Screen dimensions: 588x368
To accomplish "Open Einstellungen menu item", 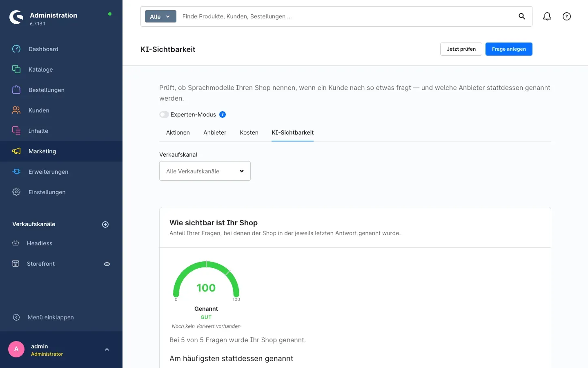I will tap(61, 192).
